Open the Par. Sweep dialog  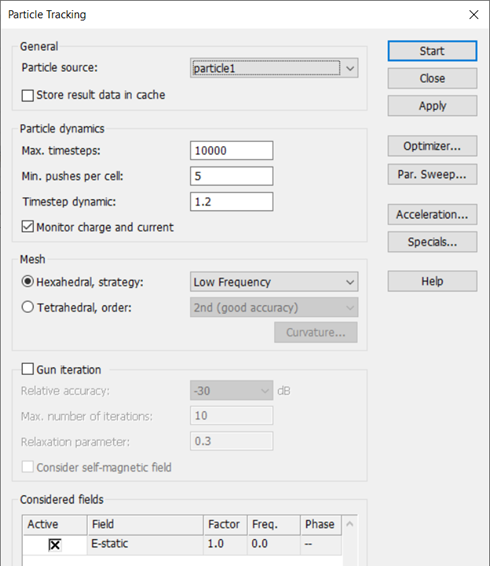(x=432, y=174)
